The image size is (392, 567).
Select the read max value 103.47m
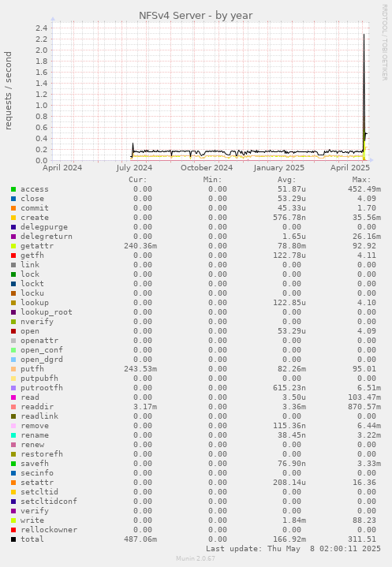coord(364,397)
